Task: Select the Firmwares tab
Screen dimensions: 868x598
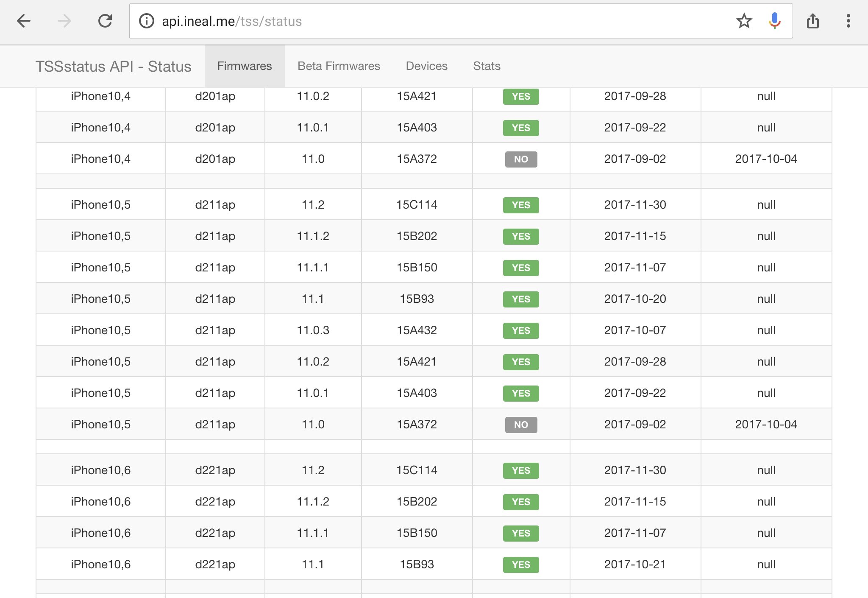Action: pos(245,66)
